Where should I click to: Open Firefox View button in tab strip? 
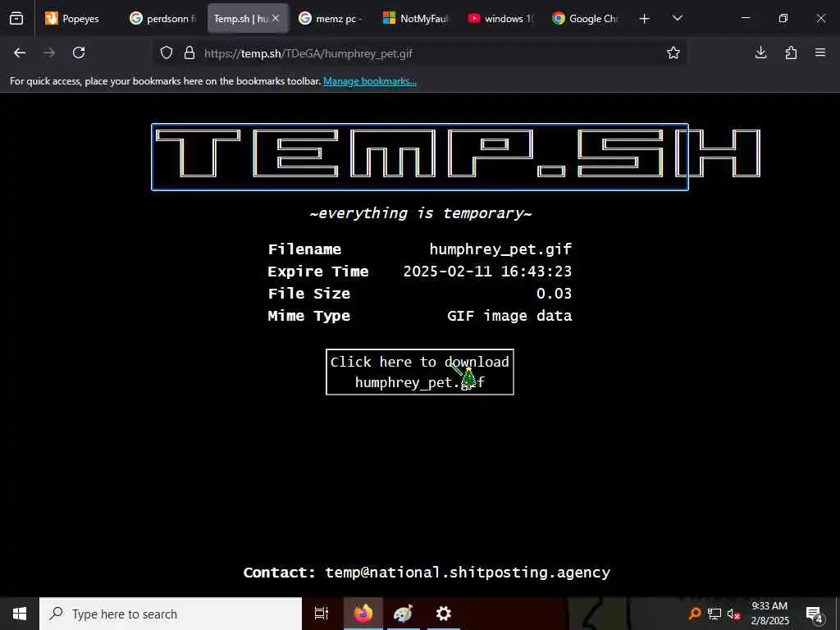click(16, 18)
